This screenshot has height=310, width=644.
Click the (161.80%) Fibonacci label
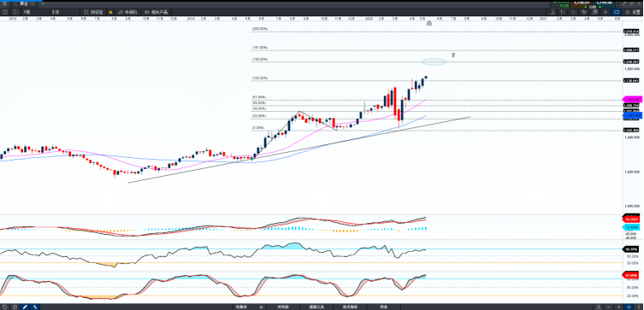260,48
